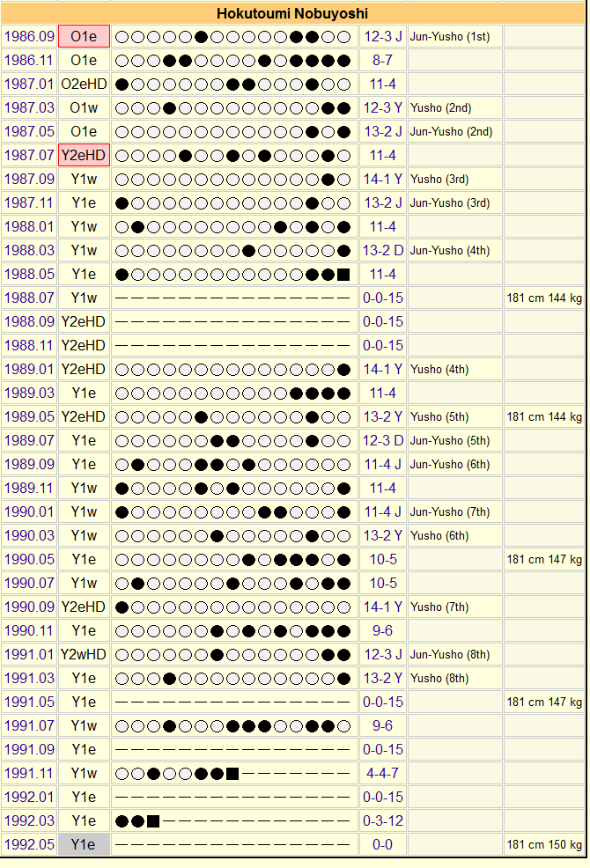Click 181 cm 150 kg in the 1992.05 row

coord(544,845)
